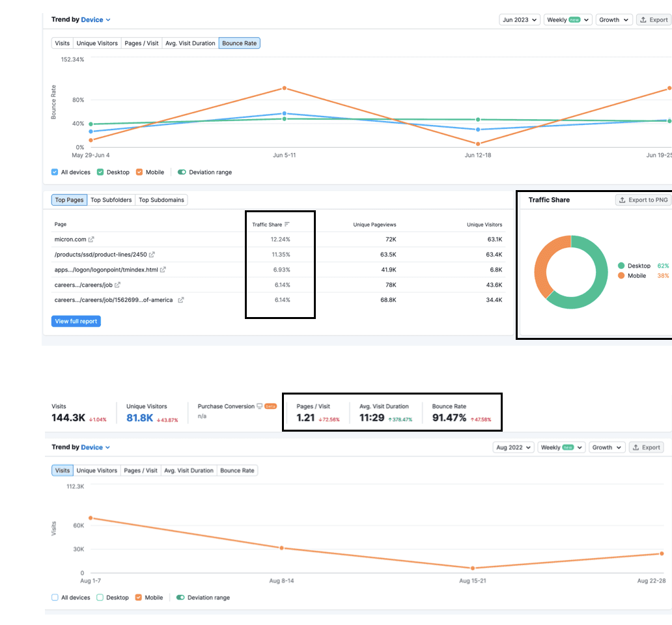The width and height of the screenshot is (672, 625).
Task: Open external link icon for job/1562699...of-america row
Action: click(181, 300)
